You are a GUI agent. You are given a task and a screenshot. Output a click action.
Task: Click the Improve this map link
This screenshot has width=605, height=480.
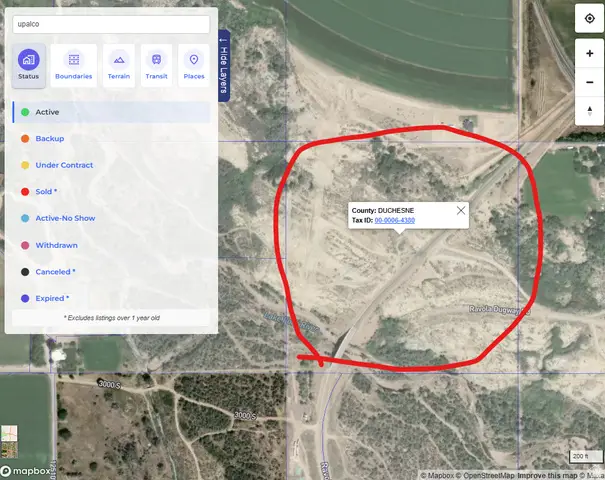coord(547,475)
